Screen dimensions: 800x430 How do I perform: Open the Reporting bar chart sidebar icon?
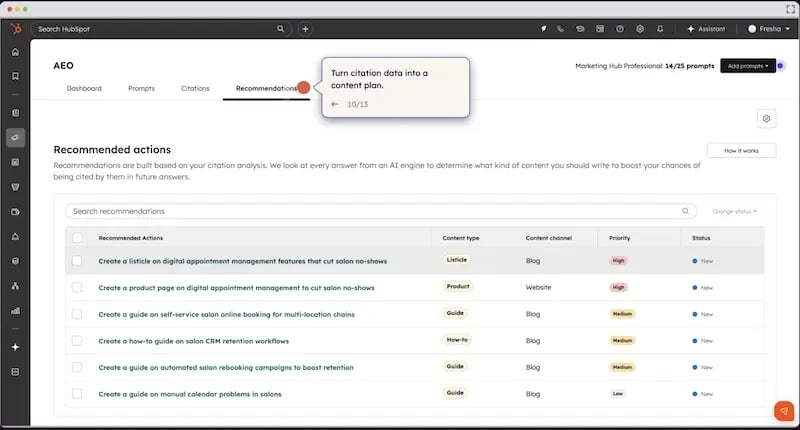tap(15, 311)
